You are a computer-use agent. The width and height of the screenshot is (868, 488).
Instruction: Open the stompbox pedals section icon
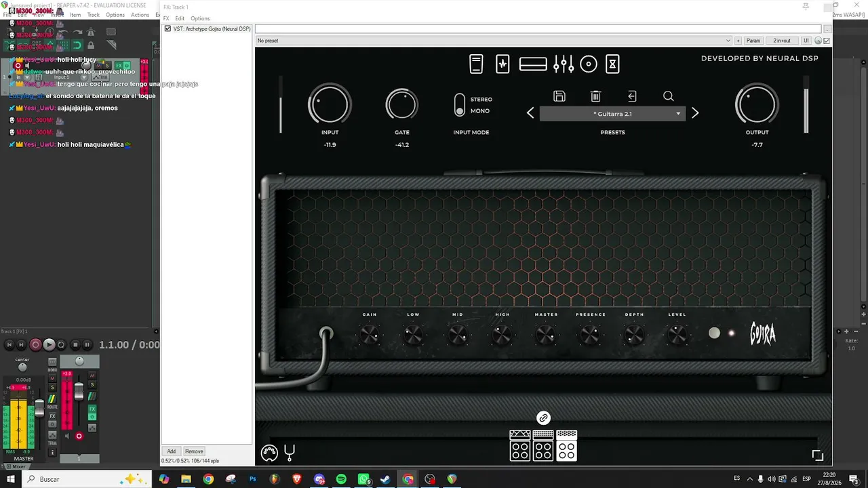502,64
